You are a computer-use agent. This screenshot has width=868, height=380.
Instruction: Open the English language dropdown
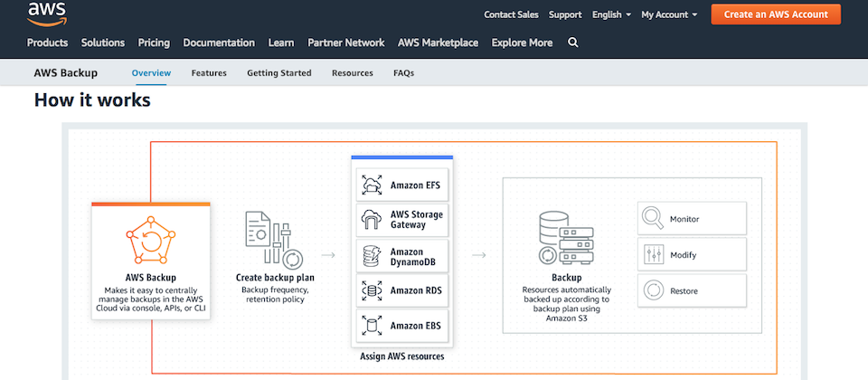coord(612,15)
